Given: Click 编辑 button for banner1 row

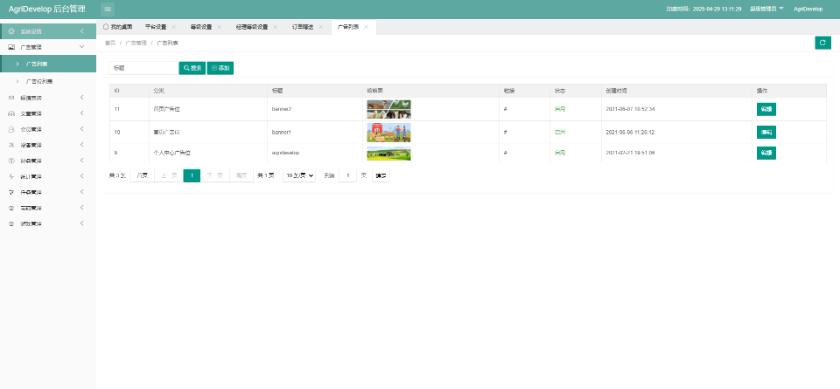Looking at the screenshot, I should (x=766, y=132).
